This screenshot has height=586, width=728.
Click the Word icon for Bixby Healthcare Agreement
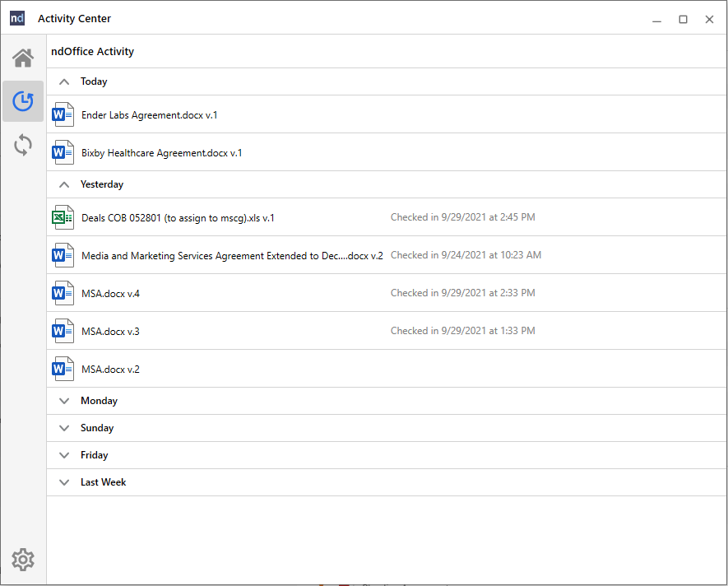(62, 152)
